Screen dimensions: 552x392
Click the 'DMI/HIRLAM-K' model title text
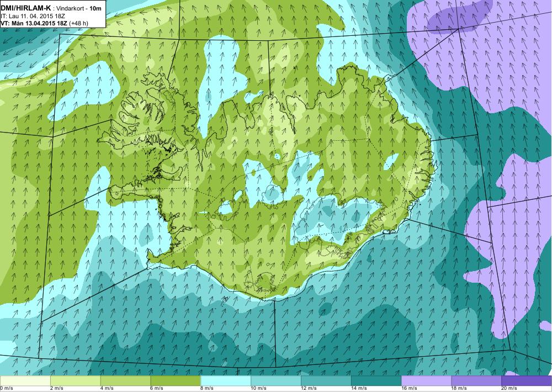click(26, 8)
